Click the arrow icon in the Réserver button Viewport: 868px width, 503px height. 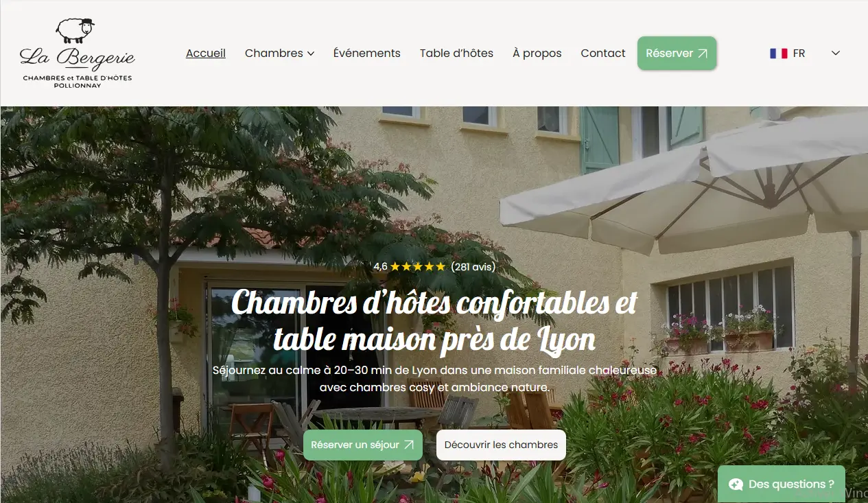point(703,54)
